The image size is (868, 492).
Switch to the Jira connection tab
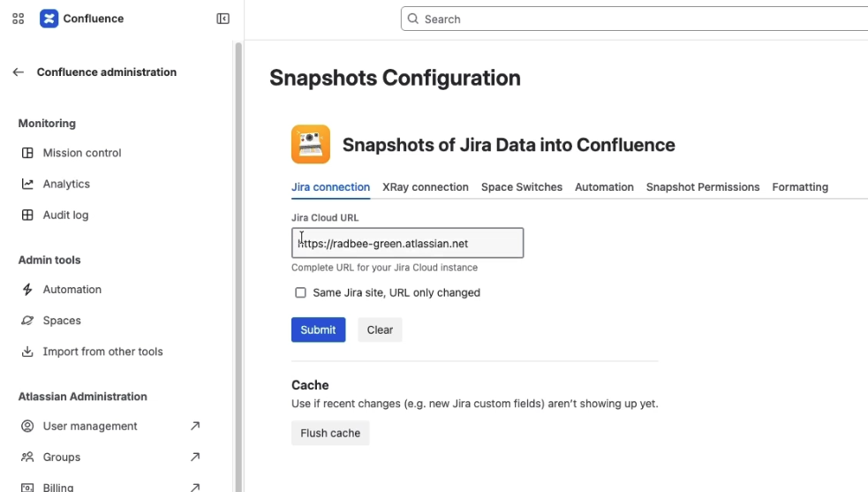click(330, 187)
